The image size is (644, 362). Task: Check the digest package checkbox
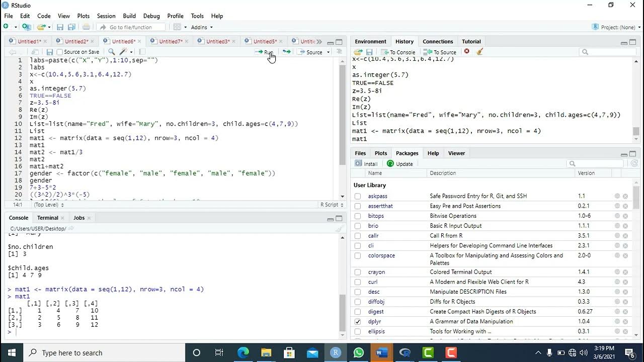point(358,312)
